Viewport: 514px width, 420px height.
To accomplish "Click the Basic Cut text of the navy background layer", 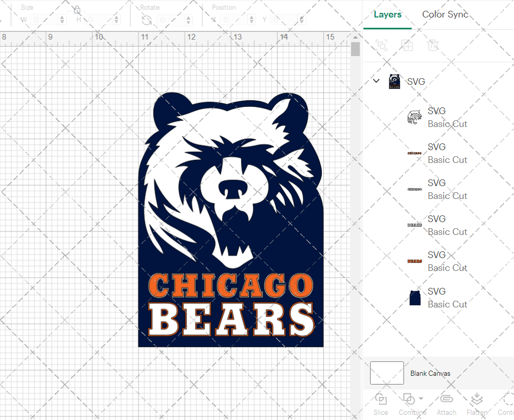I will (448, 304).
